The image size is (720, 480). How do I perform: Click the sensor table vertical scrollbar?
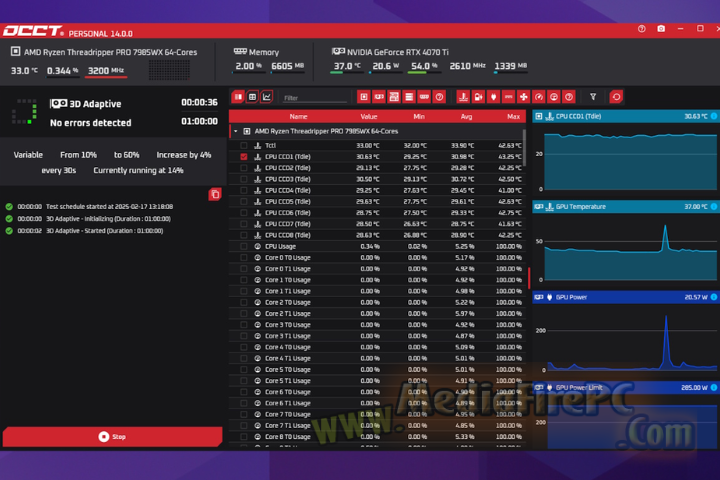524,148
